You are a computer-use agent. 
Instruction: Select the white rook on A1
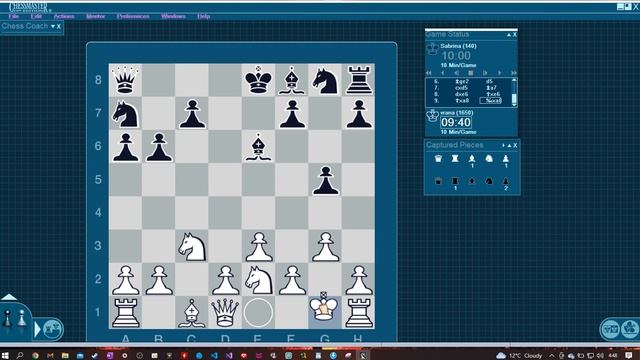[x=125, y=313]
